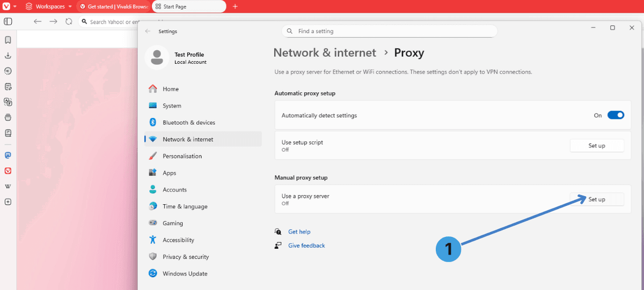Open the Bookmarks panel in Vivaldi
Image resolution: width=644 pixels, height=290 pixels.
pyautogui.click(x=8, y=40)
